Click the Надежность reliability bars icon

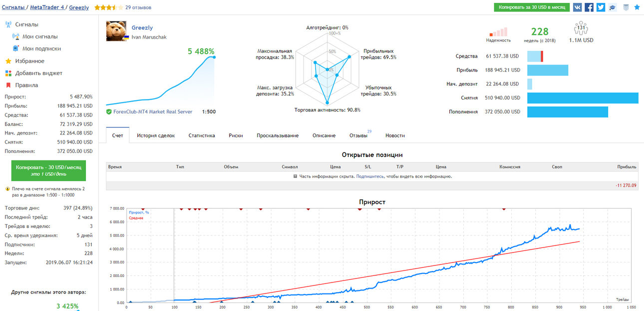[498, 32]
